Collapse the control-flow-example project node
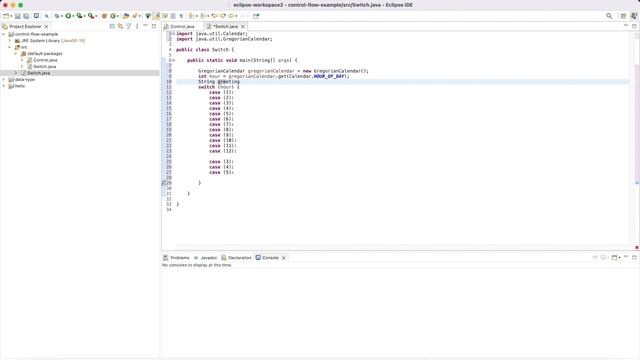The width and height of the screenshot is (640, 360). coord(4,34)
